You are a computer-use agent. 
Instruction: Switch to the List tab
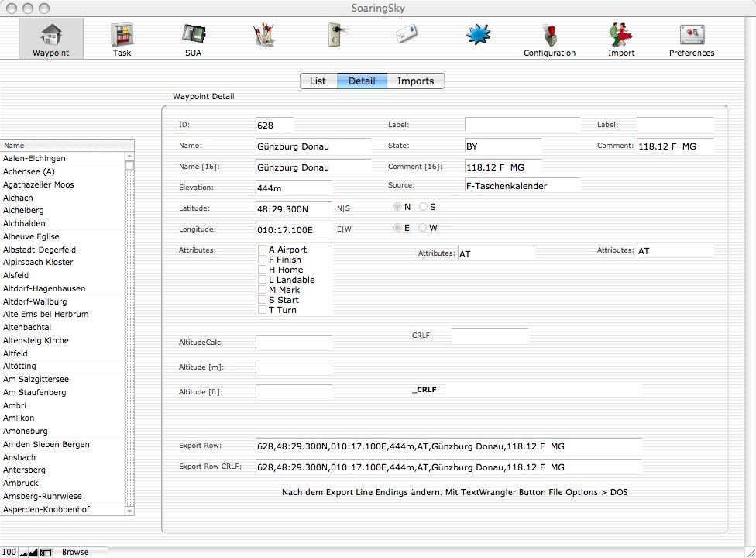[318, 81]
